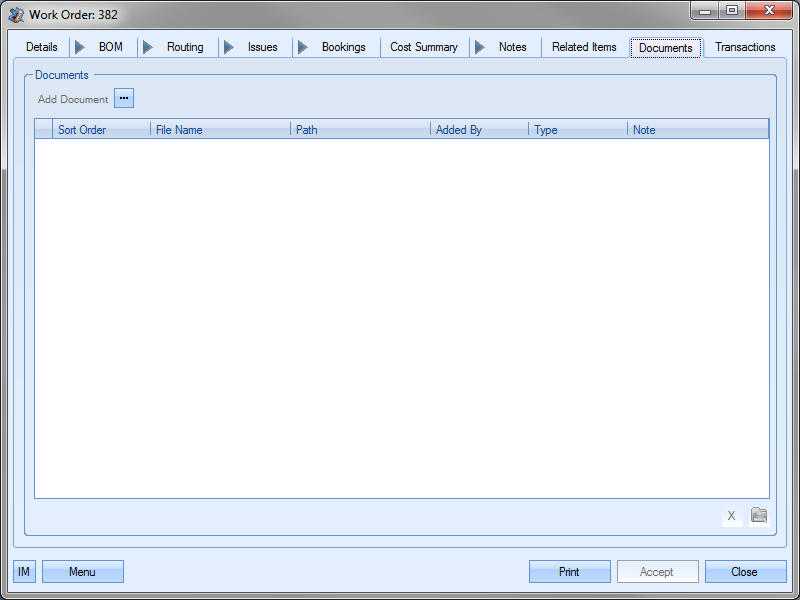The image size is (800, 600).
Task: Show the Related Items tab
Action: pos(584,47)
